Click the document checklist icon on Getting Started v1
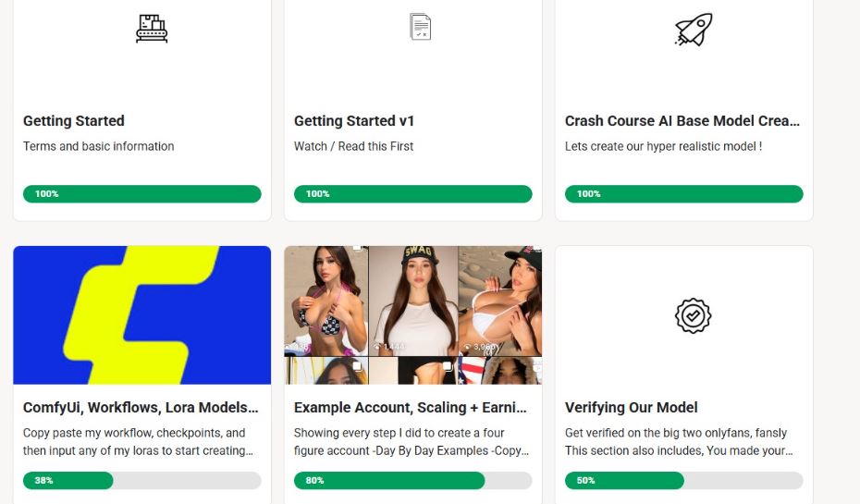The height and width of the screenshot is (504, 860). pos(421,27)
